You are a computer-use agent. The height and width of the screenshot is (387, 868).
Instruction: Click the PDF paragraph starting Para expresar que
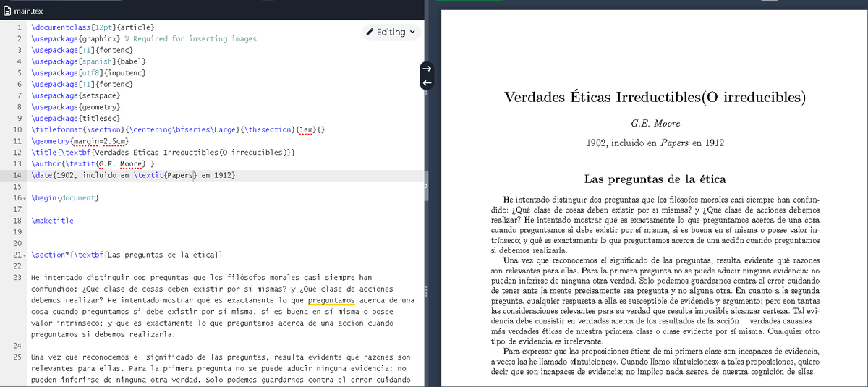pos(655,362)
